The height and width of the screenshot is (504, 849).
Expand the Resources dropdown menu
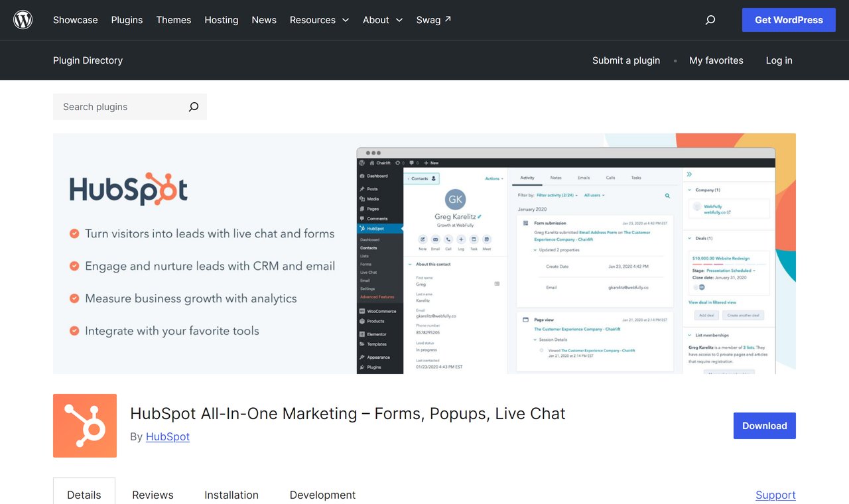319,20
